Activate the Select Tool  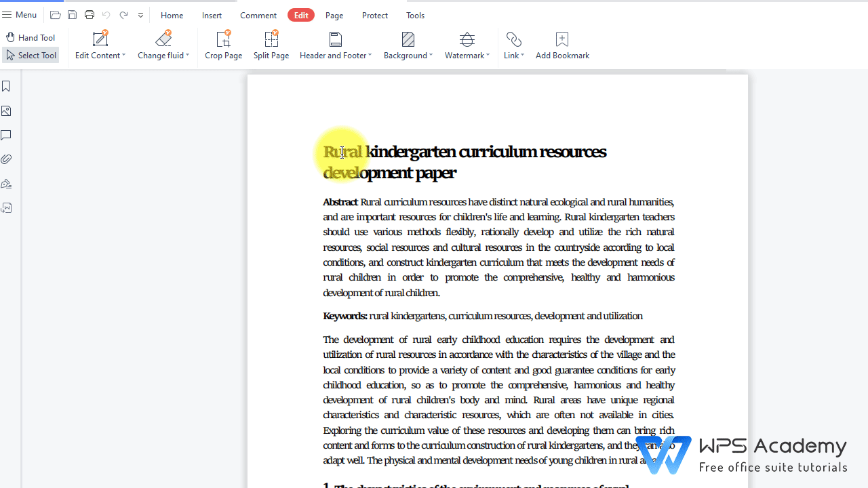click(x=31, y=55)
